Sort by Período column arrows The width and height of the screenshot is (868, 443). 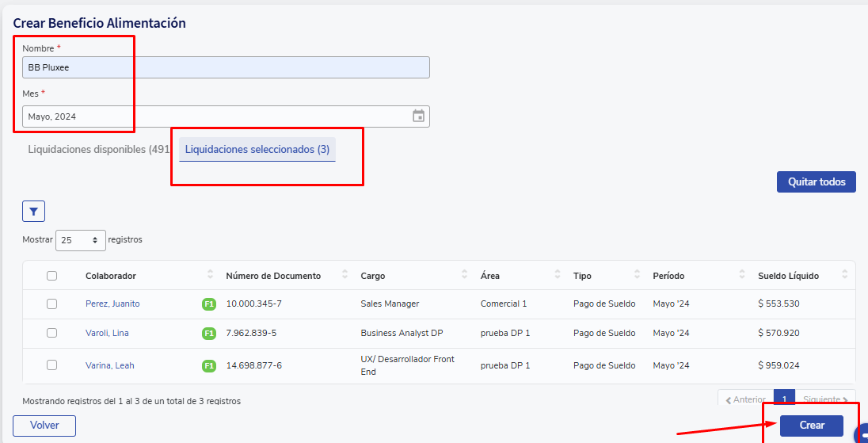[741, 275]
